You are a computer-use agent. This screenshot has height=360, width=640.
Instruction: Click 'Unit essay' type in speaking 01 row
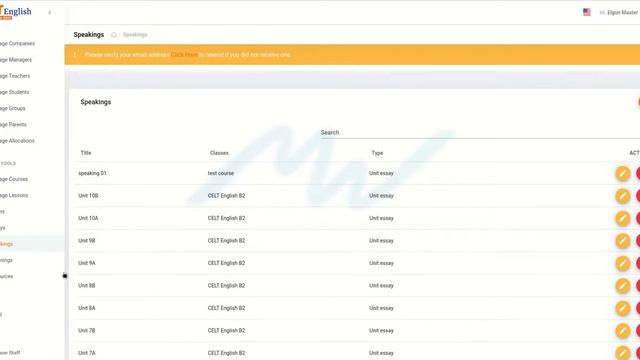(381, 173)
